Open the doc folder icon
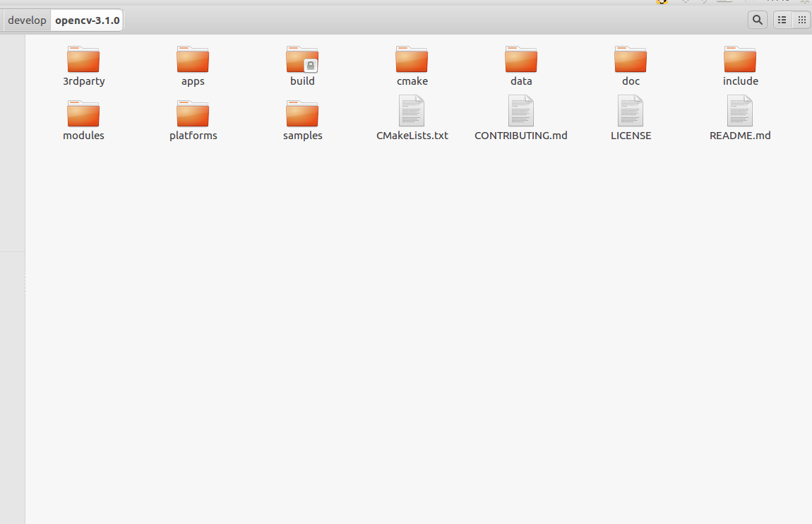This screenshot has width=812, height=524. click(631, 59)
